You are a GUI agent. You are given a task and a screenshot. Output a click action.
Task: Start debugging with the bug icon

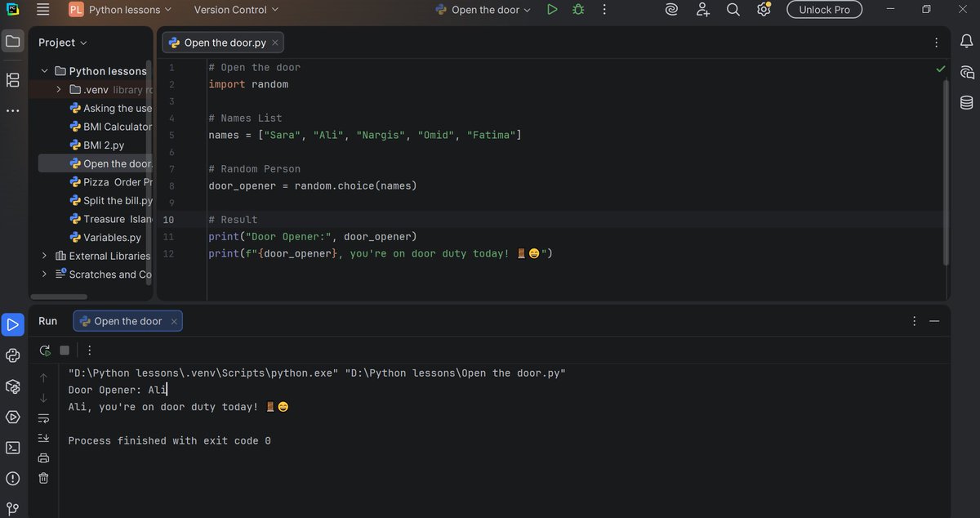pyautogui.click(x=578, y=10)
